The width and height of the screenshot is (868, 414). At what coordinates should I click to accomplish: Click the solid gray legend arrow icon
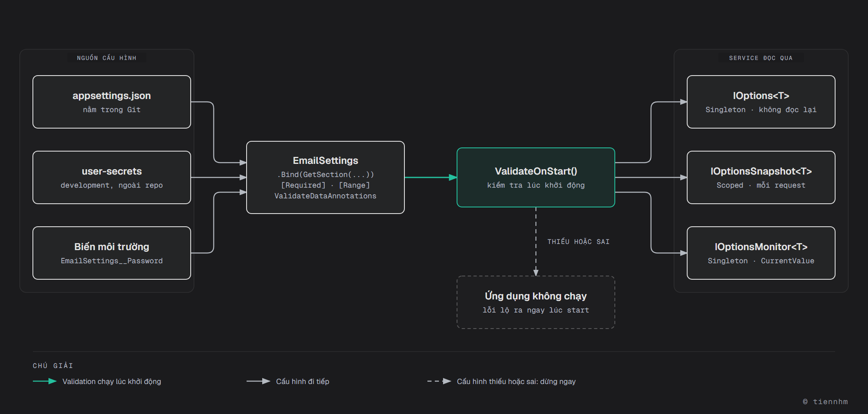click(259, 381)
